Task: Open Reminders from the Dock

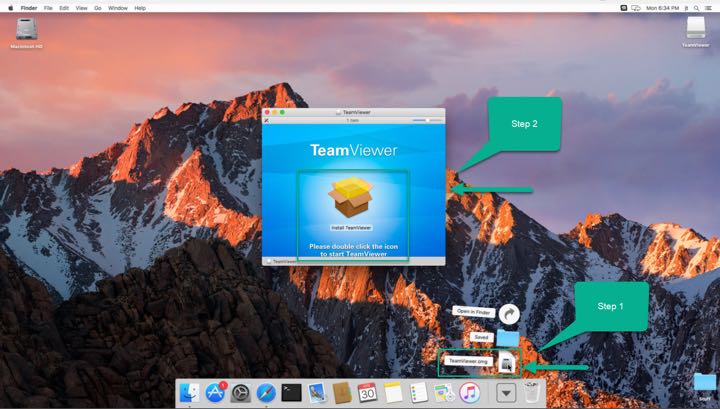Action: pyautogui.click(x=418, y=393)
